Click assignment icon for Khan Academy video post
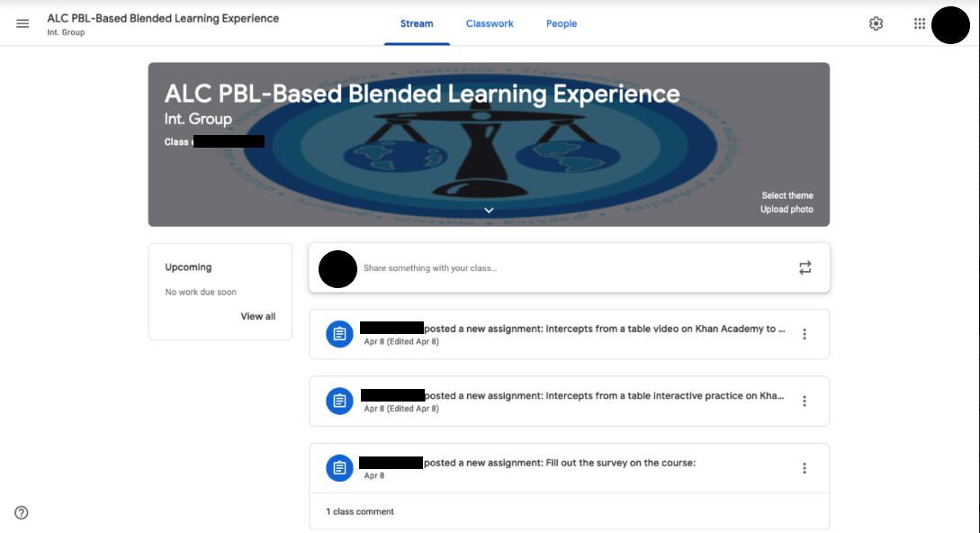The width and height of the screenshot is (980, 533). coord(339,334)
